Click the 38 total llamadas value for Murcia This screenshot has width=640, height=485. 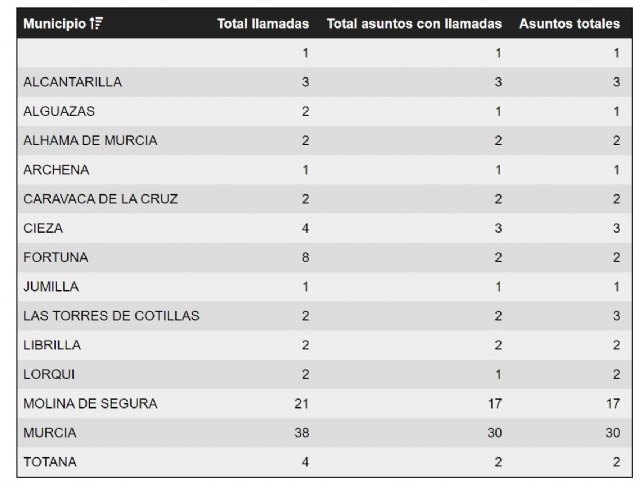[300, 433]
